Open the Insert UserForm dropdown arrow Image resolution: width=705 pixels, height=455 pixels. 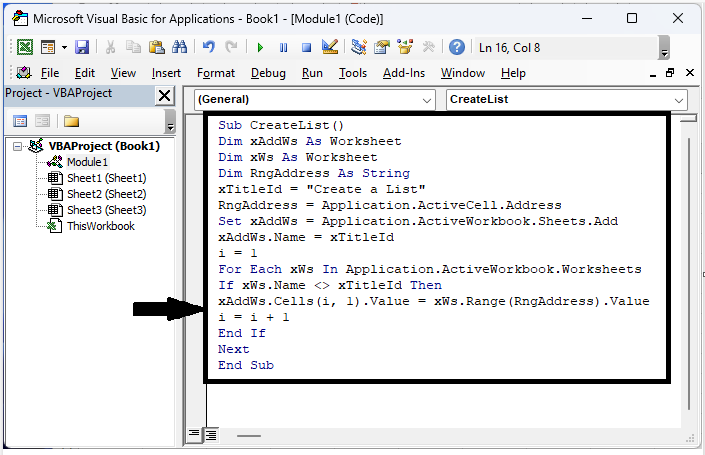[x=64, y=47]
